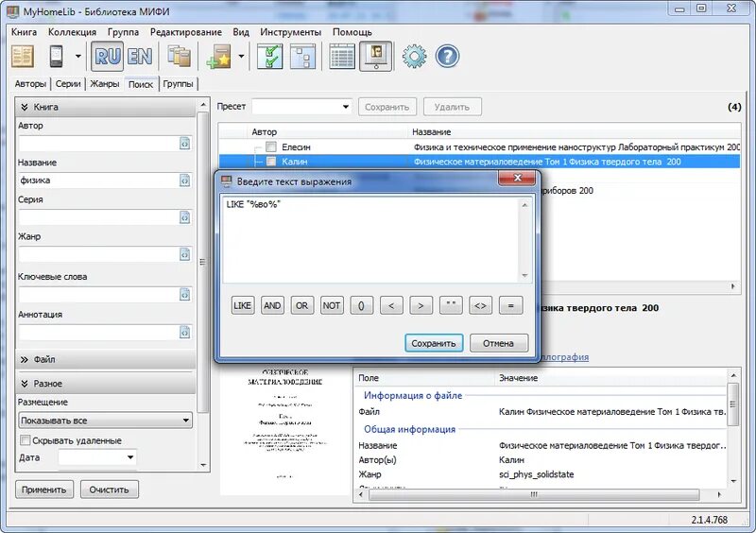
Task: Check the Елесин book checkbox
Action: pyautogui.click(x=271, y=147)
